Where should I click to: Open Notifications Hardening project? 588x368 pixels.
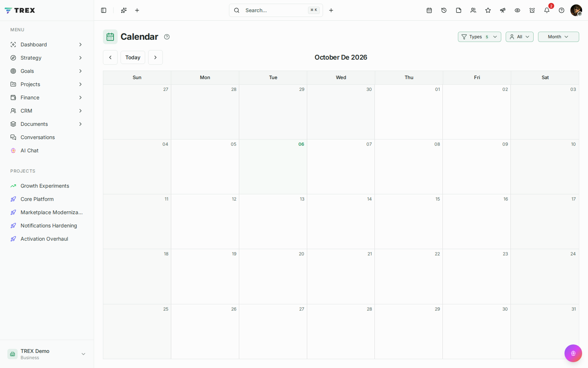pyautogui.click(x=47, y=226)
